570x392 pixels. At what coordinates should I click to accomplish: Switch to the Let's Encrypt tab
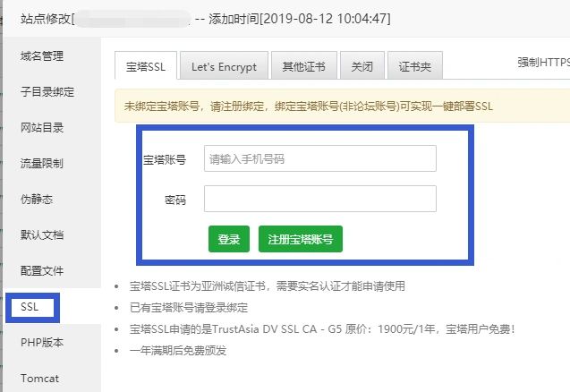tap(224, 66)
